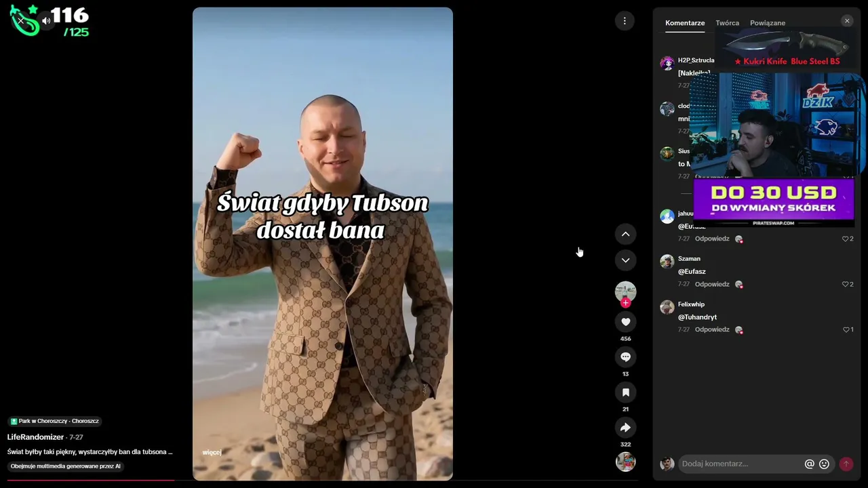Screen dimensions: 868x488
Task: Click the small icon beside jahuu's Odpowiedz
Action: click(738, 239)
